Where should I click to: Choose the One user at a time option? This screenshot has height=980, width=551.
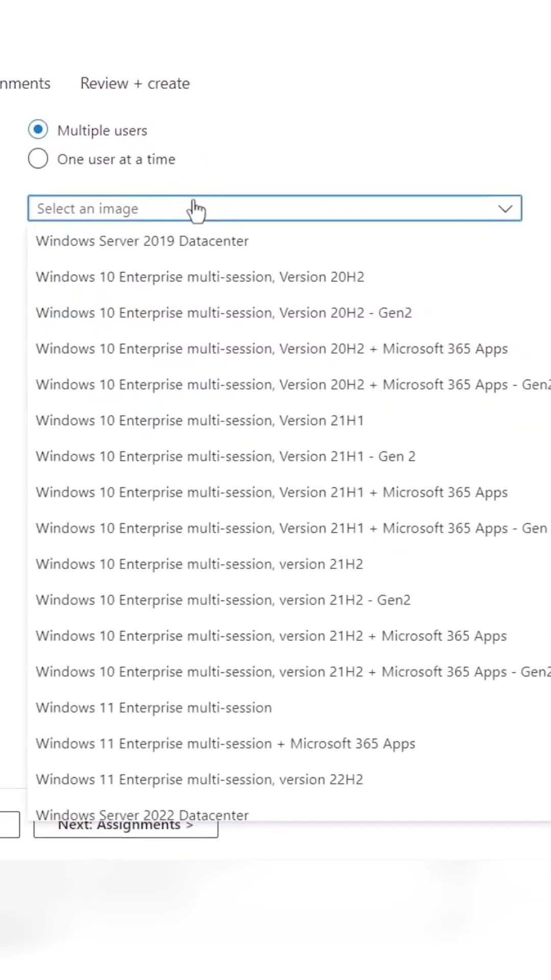[x=38, y=159]
